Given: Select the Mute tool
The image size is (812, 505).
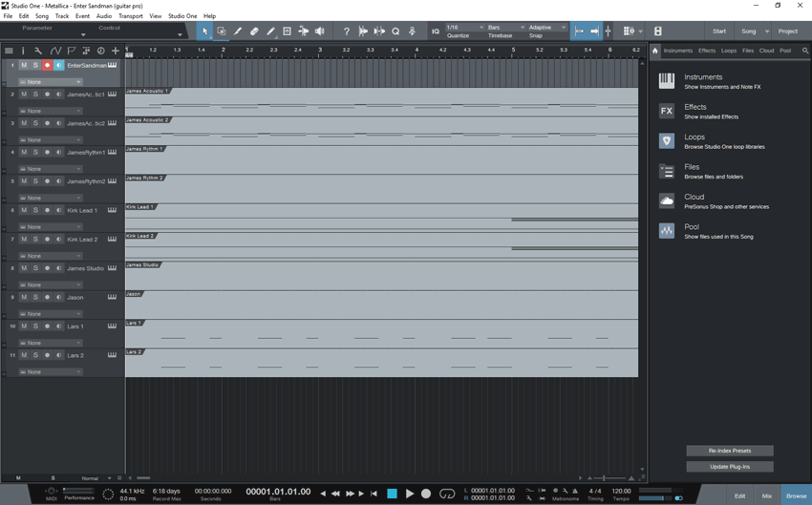Looking at the screenshot, I should point(287,32).
